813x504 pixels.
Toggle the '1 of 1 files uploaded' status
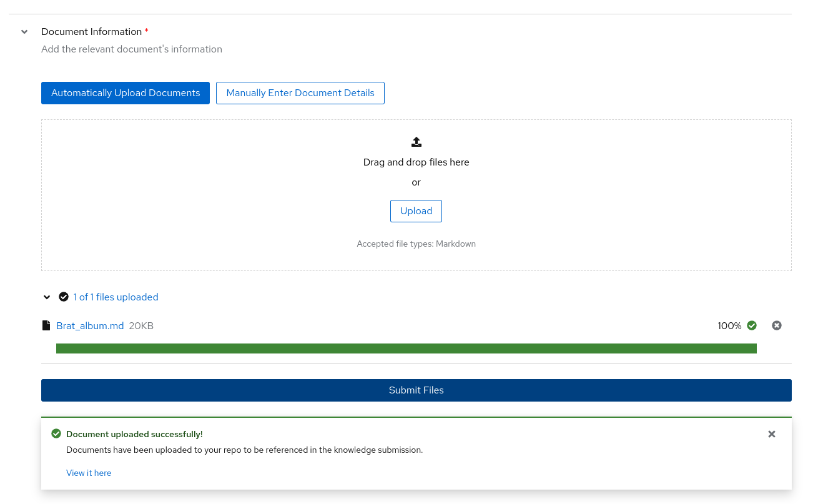click(116, 297)
